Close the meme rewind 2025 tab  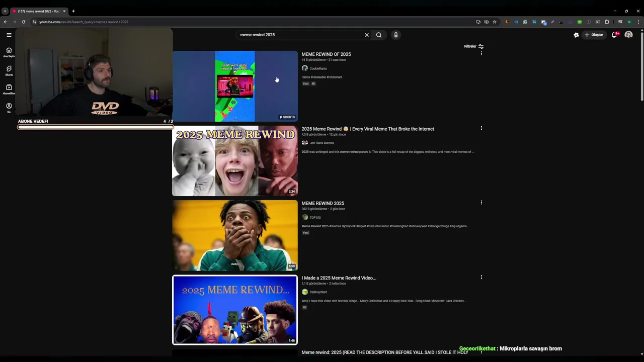click(x=64, y=11)
